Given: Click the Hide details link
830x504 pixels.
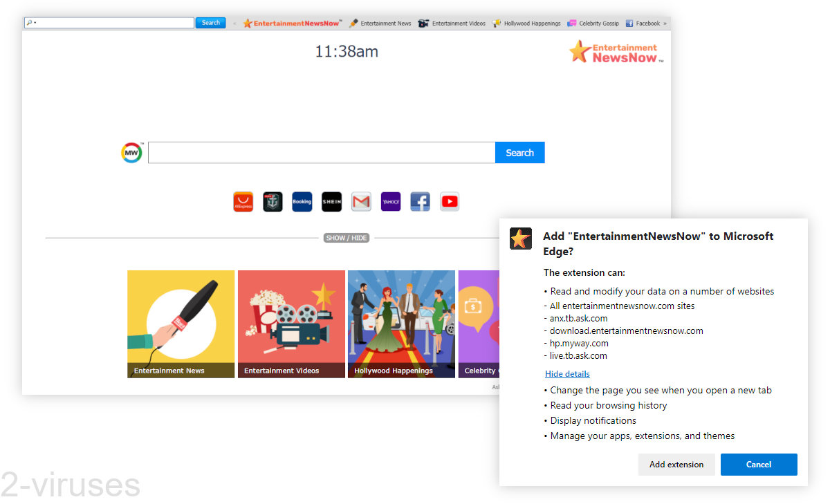Looking at the screenshot, I should (566, 373).
